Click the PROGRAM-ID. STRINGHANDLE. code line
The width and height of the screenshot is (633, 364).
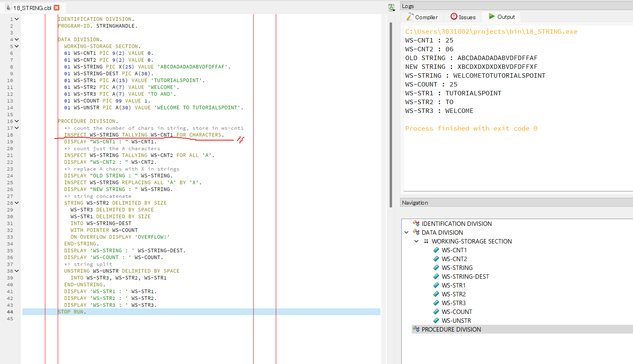97,26
